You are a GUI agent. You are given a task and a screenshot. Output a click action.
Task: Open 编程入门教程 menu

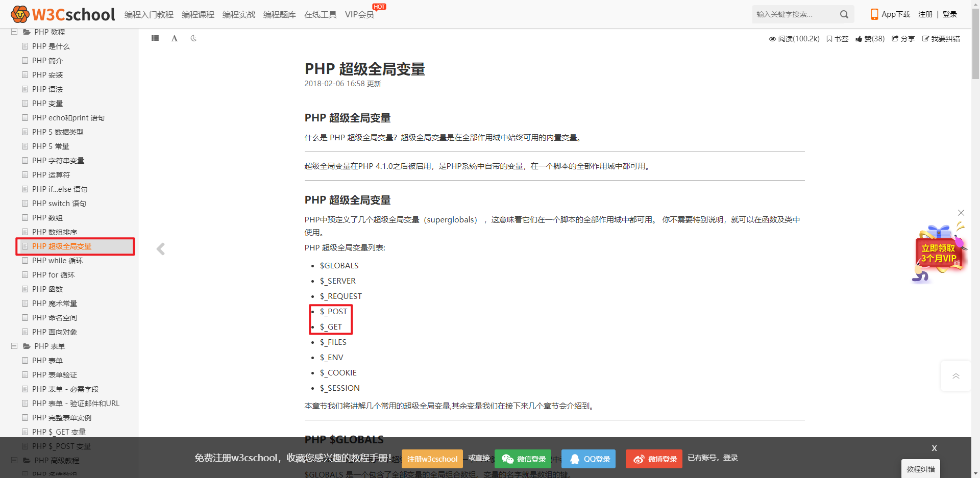click(149, 14)
